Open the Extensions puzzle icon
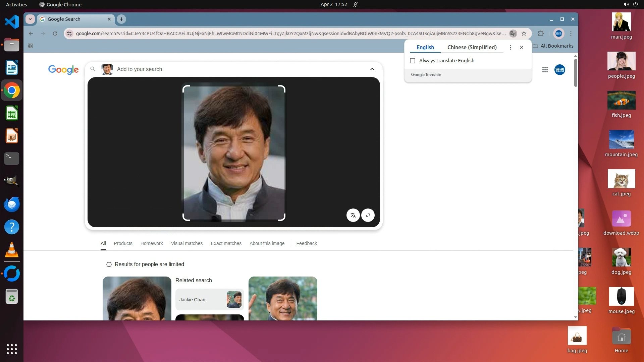The image size is (644, 362). tap(541, 34)
